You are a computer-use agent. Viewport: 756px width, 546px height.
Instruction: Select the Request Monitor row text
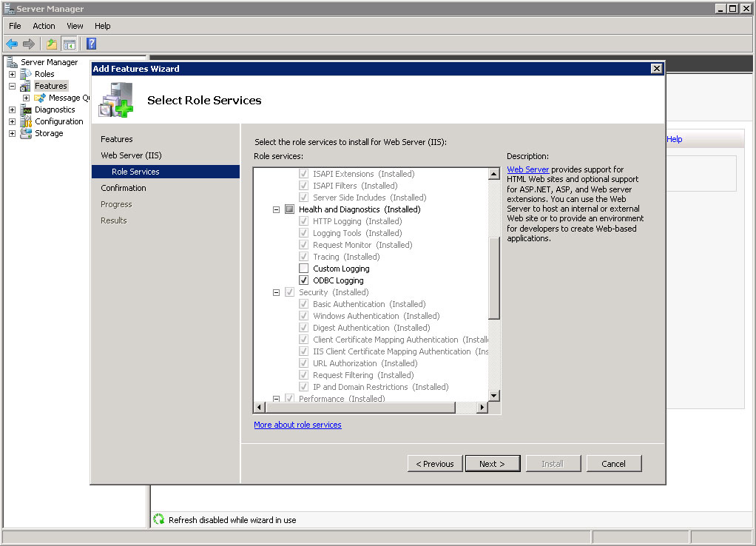(362, 245)
